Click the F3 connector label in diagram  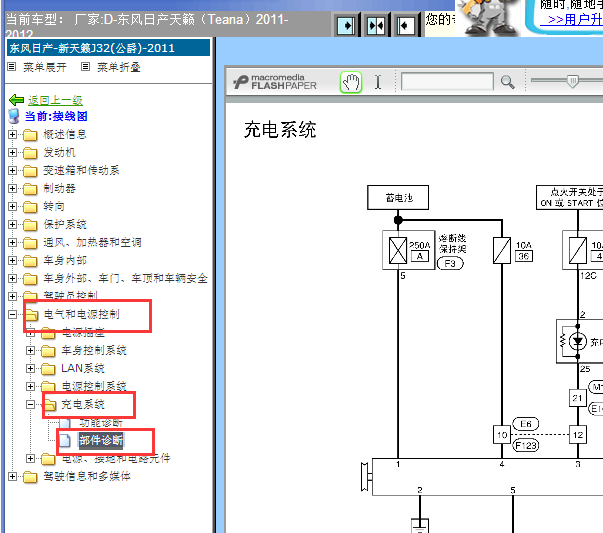tap(450, 263)
